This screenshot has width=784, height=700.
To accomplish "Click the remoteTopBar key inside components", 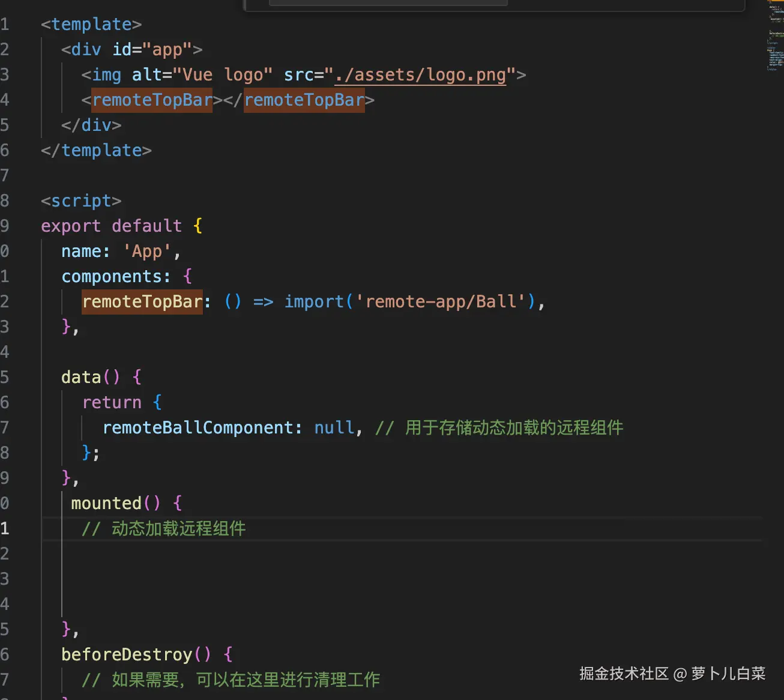I will pyautogui.click(x=142, y=302).
